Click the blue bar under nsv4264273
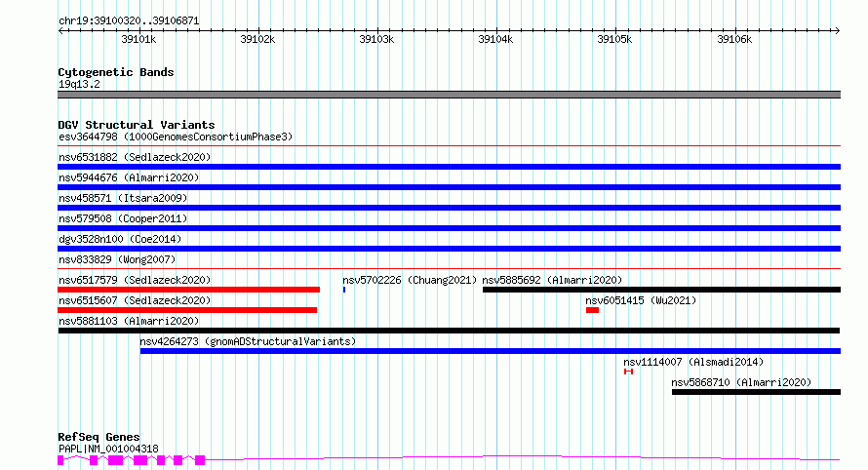Viewport: 868px width, 470px height. tap(491, 351)
